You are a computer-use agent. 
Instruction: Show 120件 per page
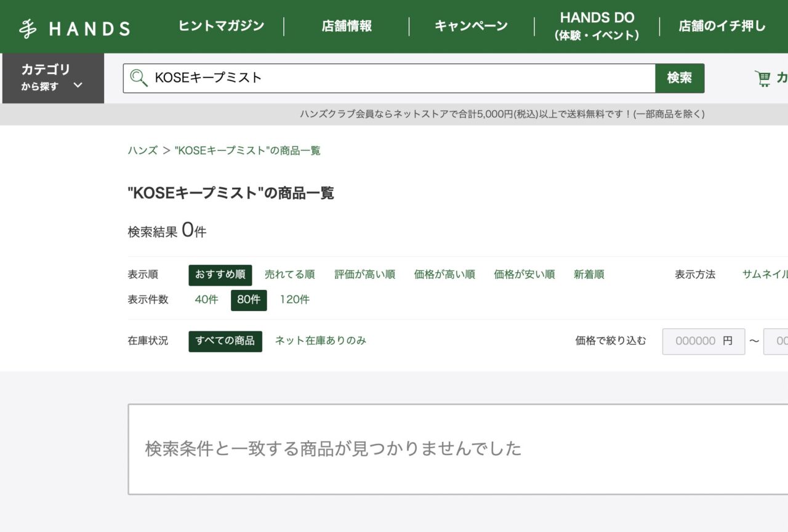[x=295, y=300]
